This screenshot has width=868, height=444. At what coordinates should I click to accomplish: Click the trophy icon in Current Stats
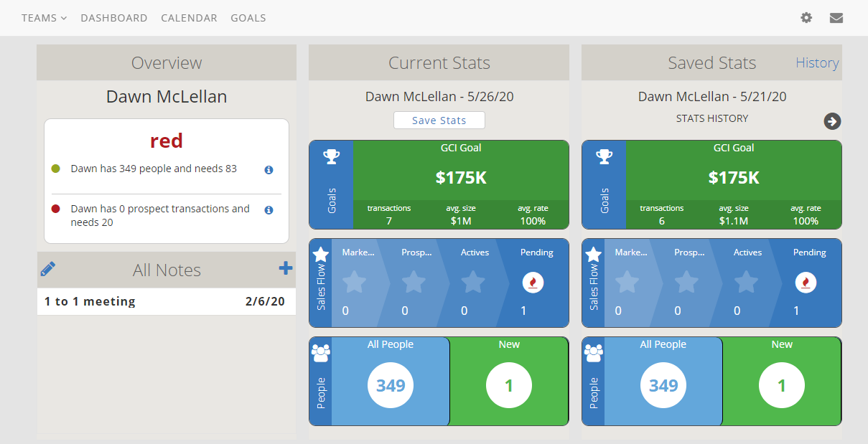click(331, 156)
